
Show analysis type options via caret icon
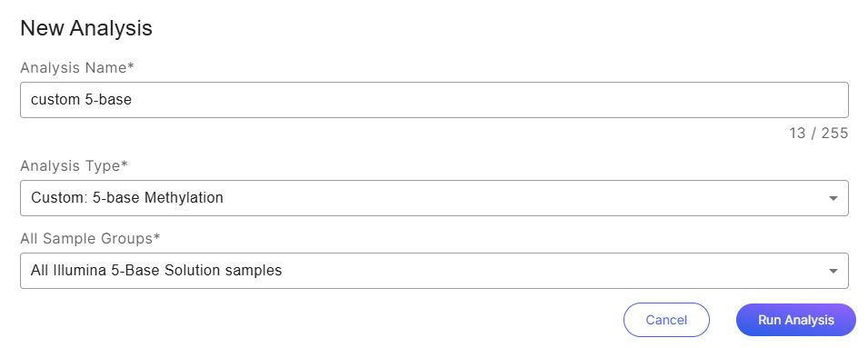(833, 198)
